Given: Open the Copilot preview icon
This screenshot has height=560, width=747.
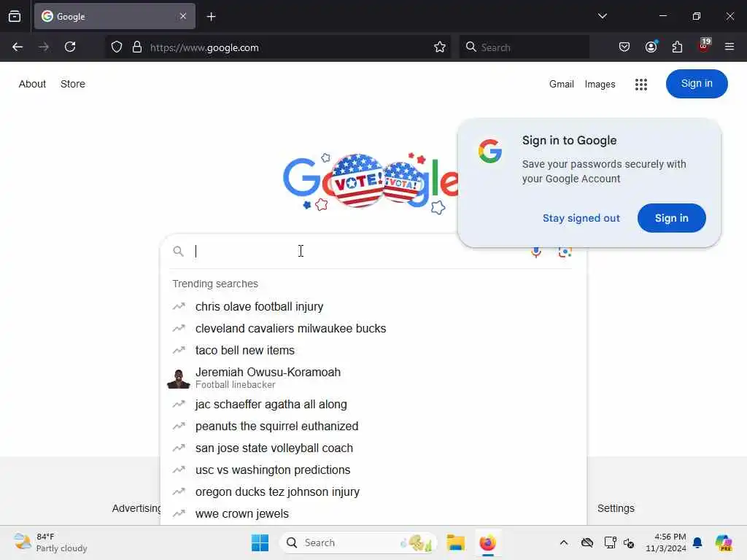Looking at the screenshot, I should (723, 542).
